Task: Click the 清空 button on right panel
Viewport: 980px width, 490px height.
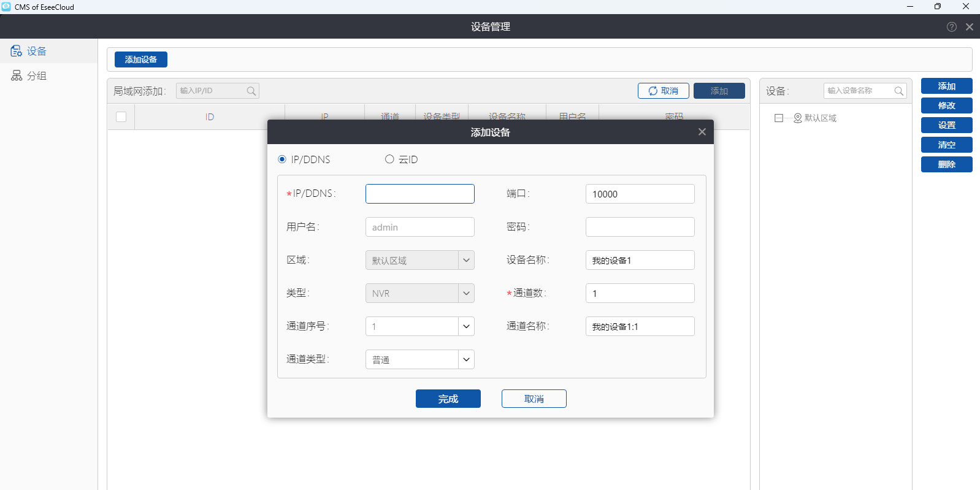Action: [946, 145]
